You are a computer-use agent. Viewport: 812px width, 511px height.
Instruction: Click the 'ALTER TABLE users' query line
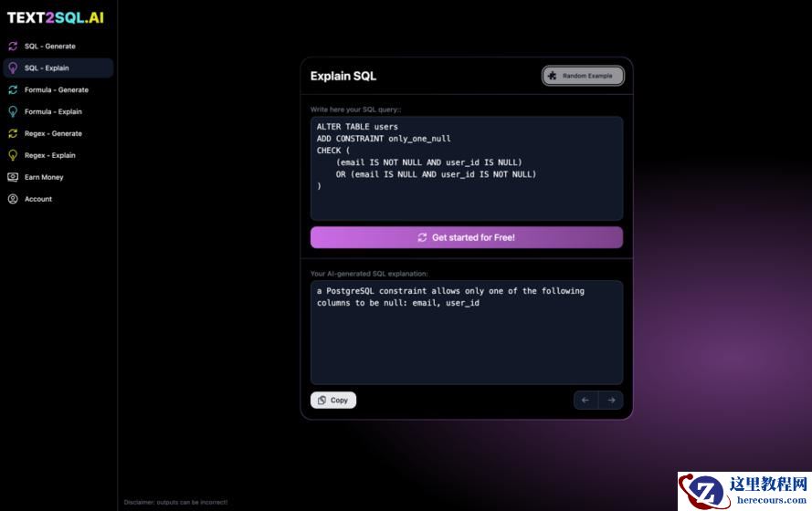point(357,127)
